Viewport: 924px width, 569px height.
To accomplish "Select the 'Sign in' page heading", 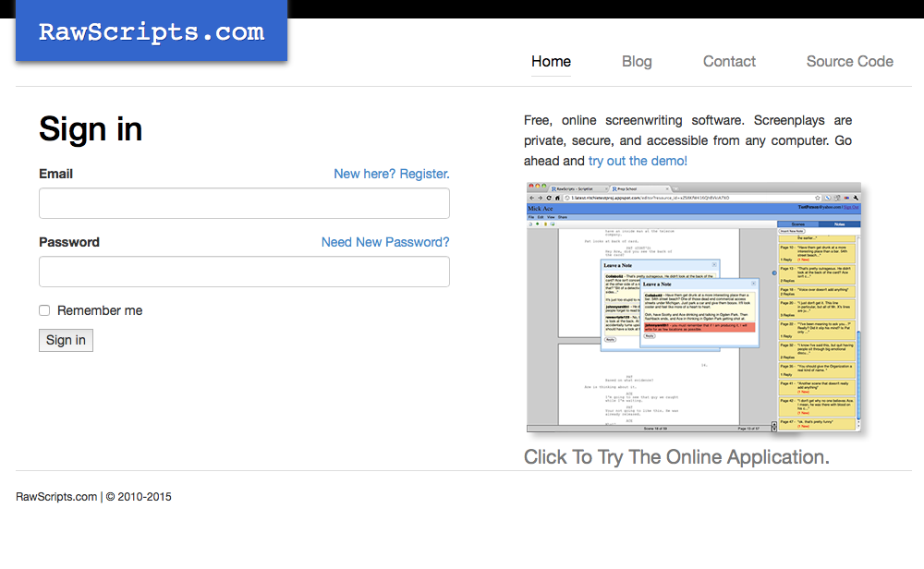I will [x=91, y=129].
